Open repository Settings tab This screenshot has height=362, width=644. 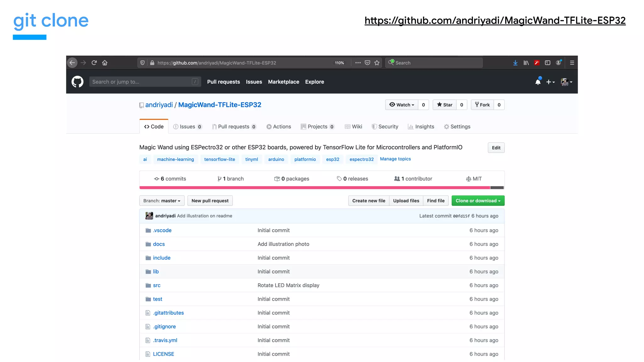[x=457, y=126]
